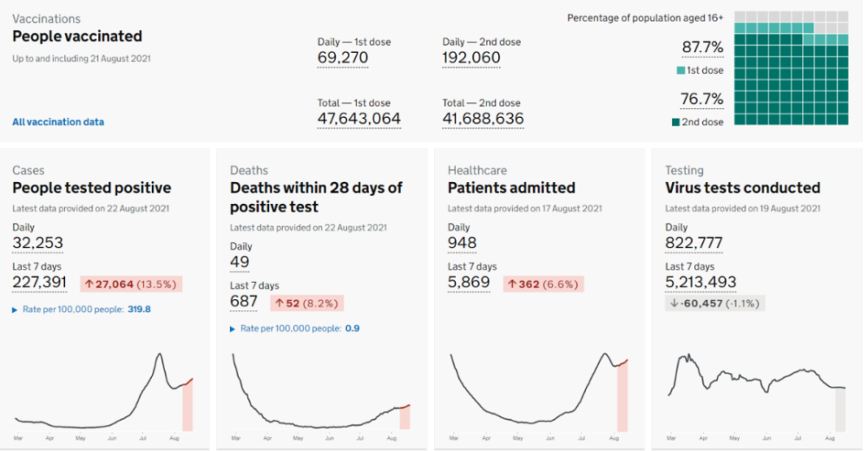Click the 87.7% first dose percentage
This screenshot has height=451, width=868.
(x=702, y=47)
